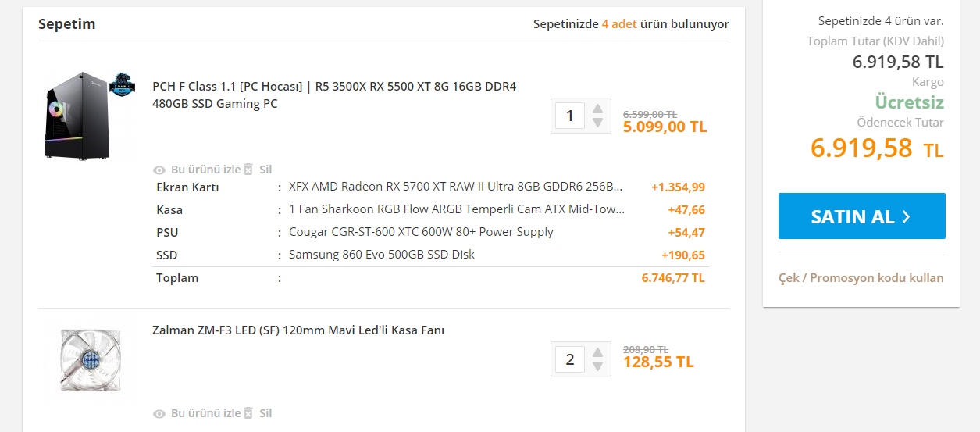Open the PCH F Class gaming PC title
This screenshot has height=432, width=980.
(334, 95)
